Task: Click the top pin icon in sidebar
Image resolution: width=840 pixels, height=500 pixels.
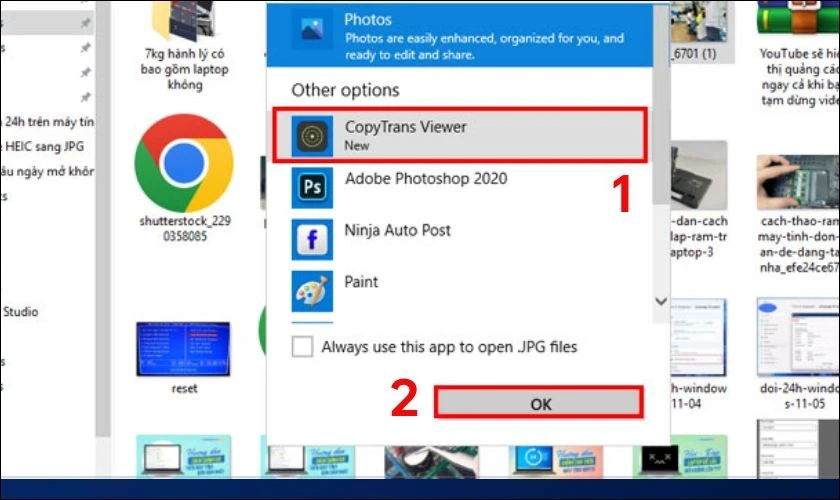Action: [85, 23]
